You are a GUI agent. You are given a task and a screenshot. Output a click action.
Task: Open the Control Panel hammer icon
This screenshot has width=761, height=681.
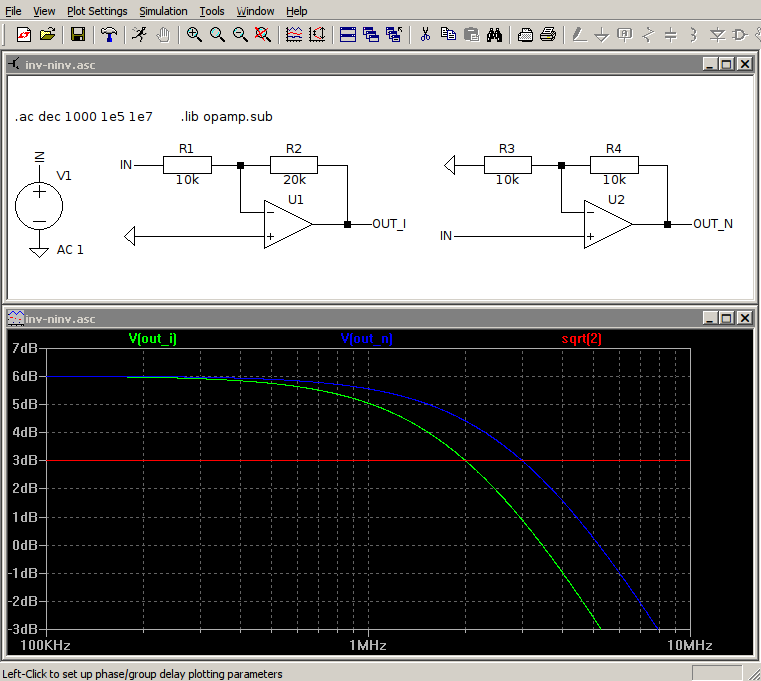tap(109, 34)
